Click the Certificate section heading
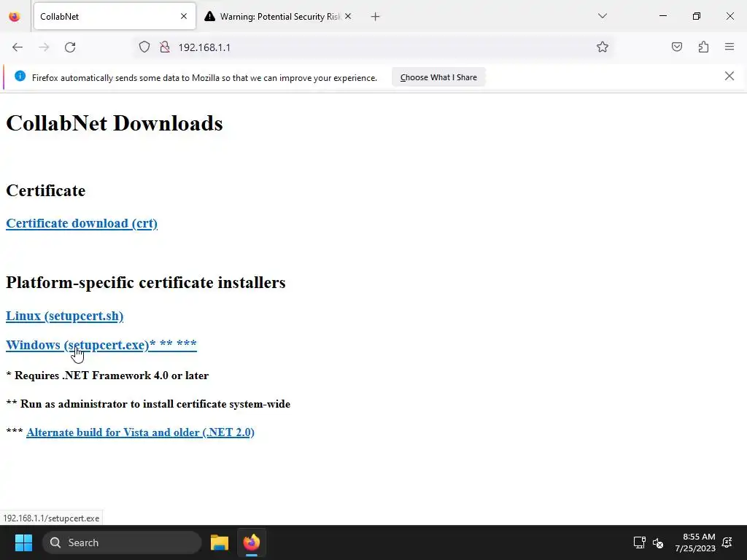This screenshot has width=747, height=560. click(x=46, y=190)
